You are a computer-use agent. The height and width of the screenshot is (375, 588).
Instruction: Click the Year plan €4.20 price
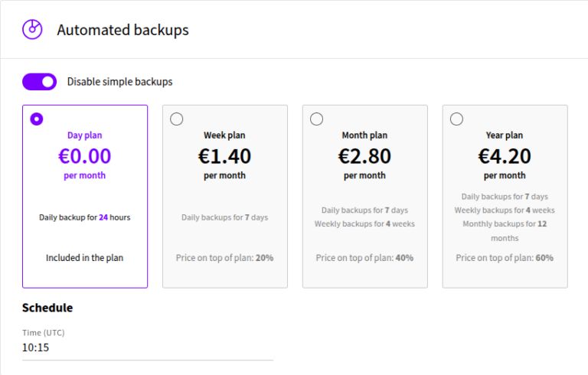pos(505,156)
